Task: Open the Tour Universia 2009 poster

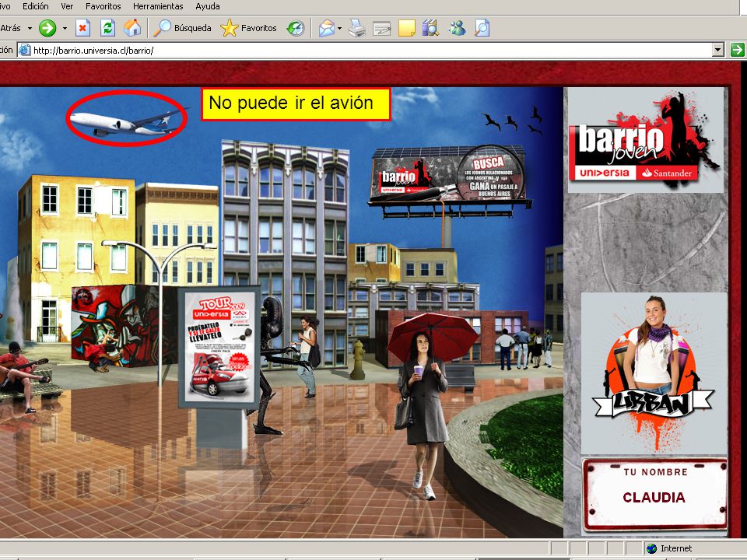Action: click(x=220, y=345)
